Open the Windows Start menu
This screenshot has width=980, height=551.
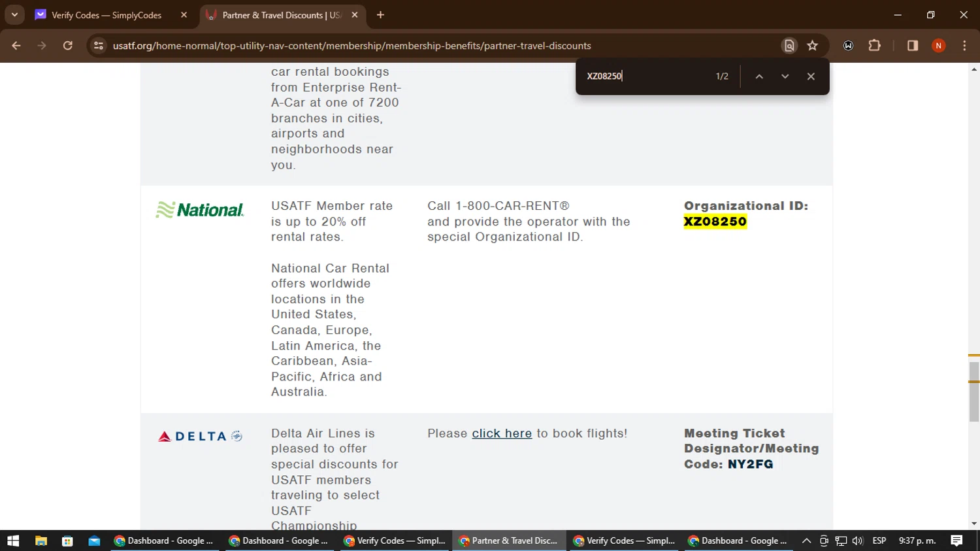point(13,541)
